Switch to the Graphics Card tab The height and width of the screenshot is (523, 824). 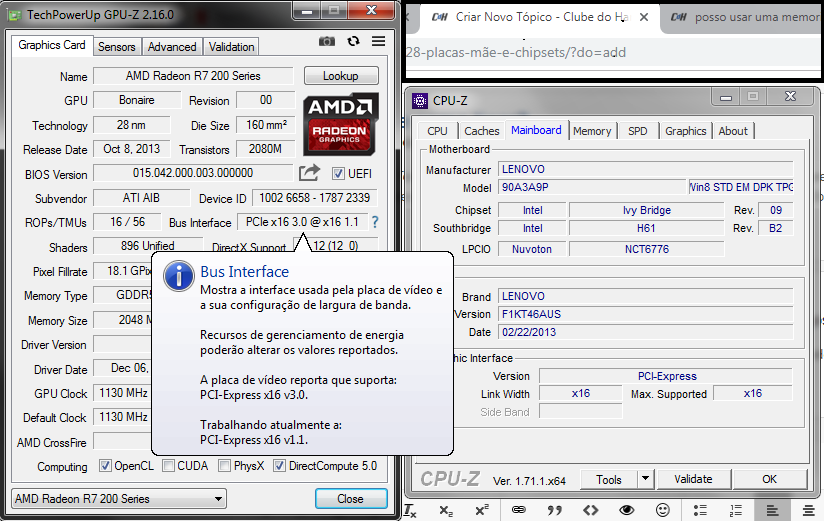52,45
